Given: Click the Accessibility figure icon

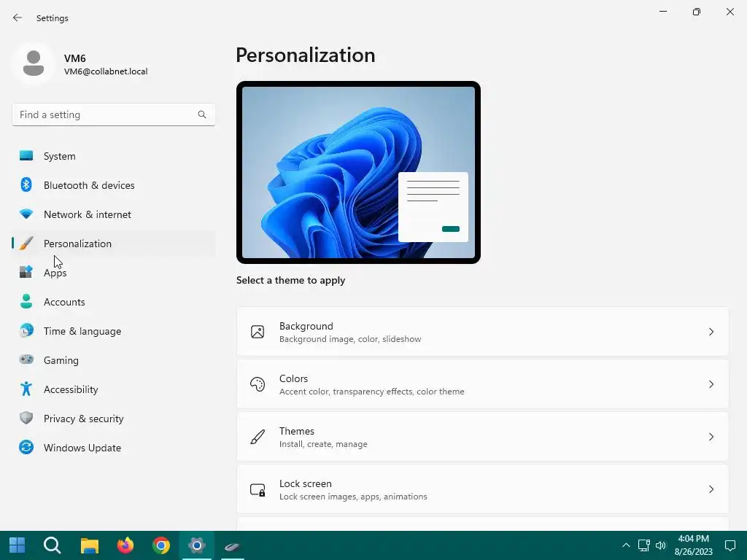Looking at the screenshot, I should [x=26, y=389].
